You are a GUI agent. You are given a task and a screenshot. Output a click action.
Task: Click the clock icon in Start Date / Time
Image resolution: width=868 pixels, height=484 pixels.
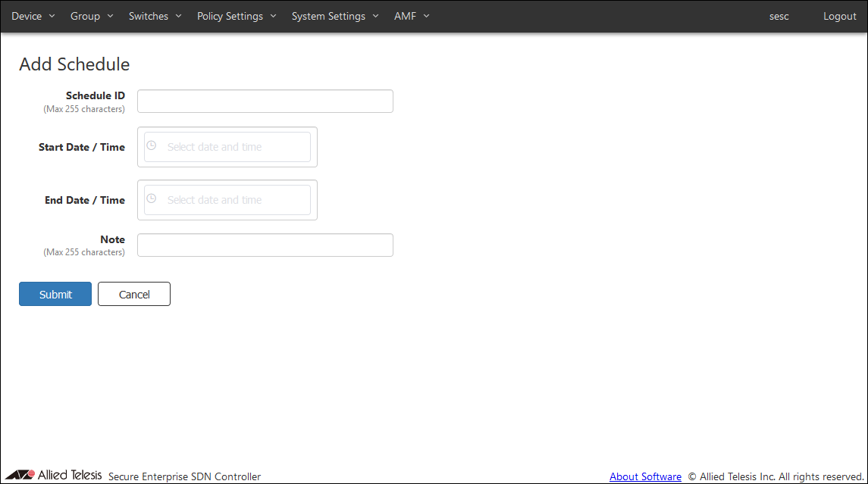(151, 146)
